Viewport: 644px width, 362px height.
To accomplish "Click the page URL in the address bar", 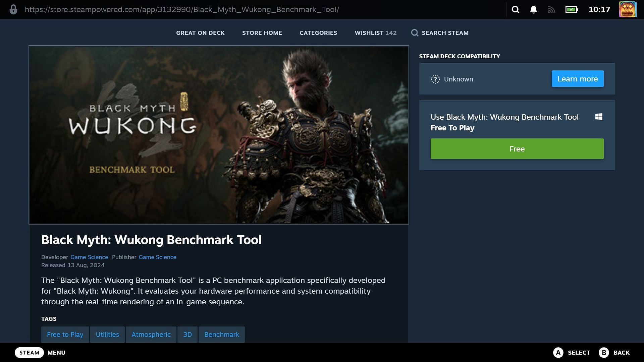I will tap(182, 9).
